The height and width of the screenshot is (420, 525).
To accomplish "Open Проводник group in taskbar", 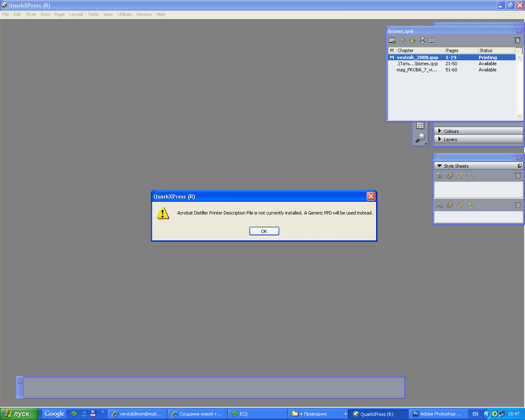I will click(318, 414).
